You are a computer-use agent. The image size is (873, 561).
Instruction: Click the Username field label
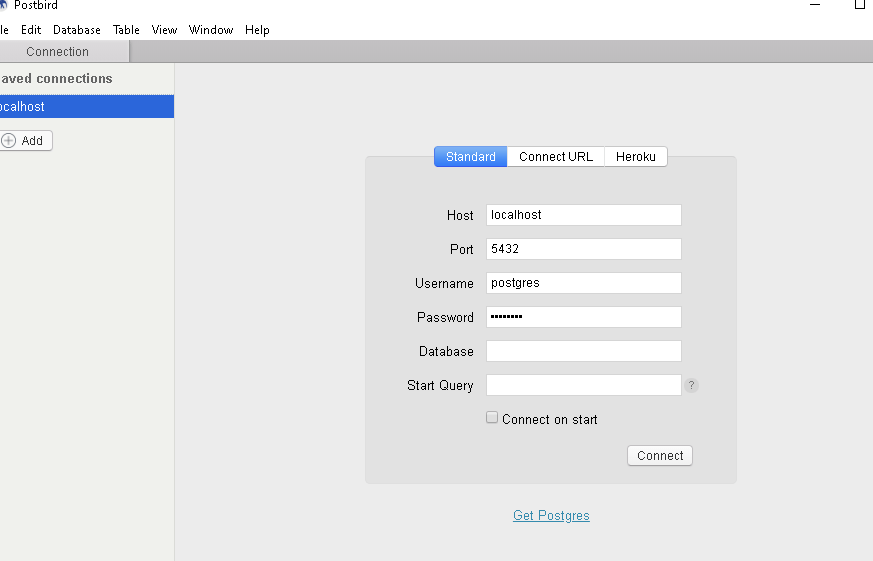coord(444,283)
